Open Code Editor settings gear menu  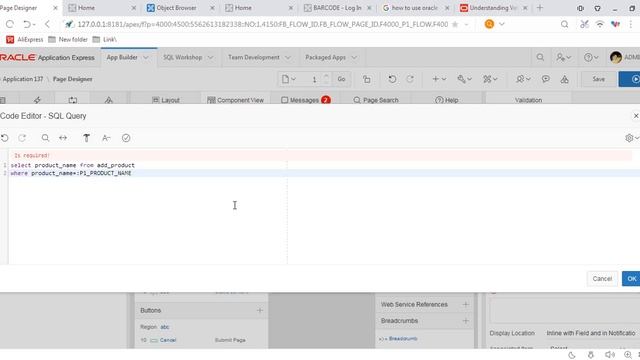pos(631,138)
